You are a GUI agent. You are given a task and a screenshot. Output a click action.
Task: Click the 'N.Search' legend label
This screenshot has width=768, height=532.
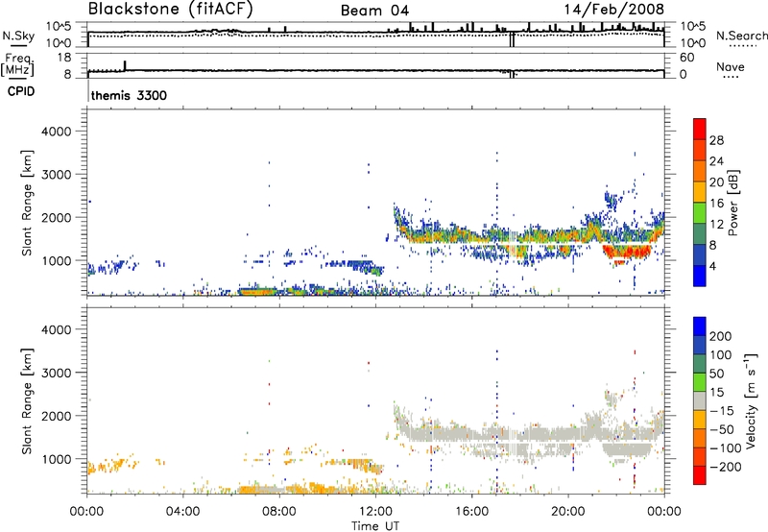click(x=741, y=36)
